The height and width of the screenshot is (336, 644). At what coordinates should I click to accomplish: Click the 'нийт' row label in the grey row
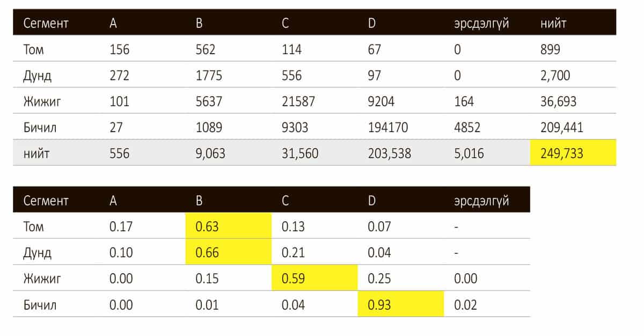click(x=35, y=154)
